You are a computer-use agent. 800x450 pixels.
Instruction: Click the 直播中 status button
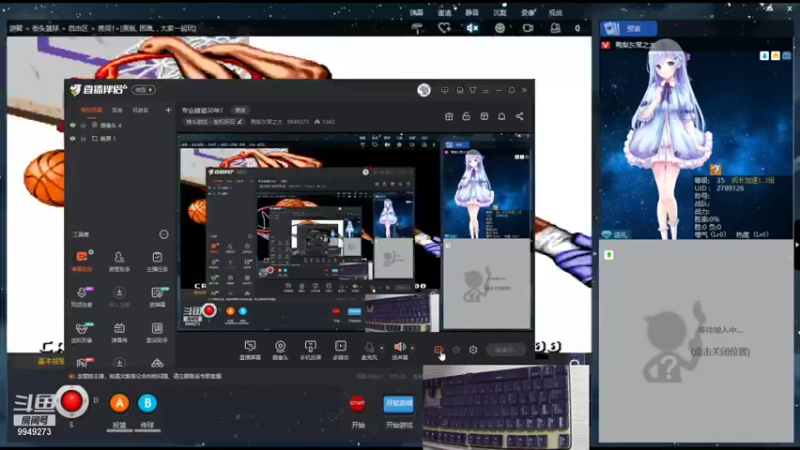(506, 349)
